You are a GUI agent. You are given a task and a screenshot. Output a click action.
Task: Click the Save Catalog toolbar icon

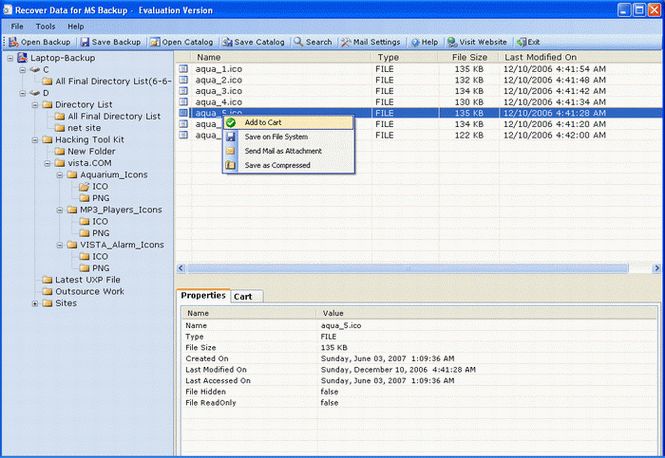pos(255,42)
